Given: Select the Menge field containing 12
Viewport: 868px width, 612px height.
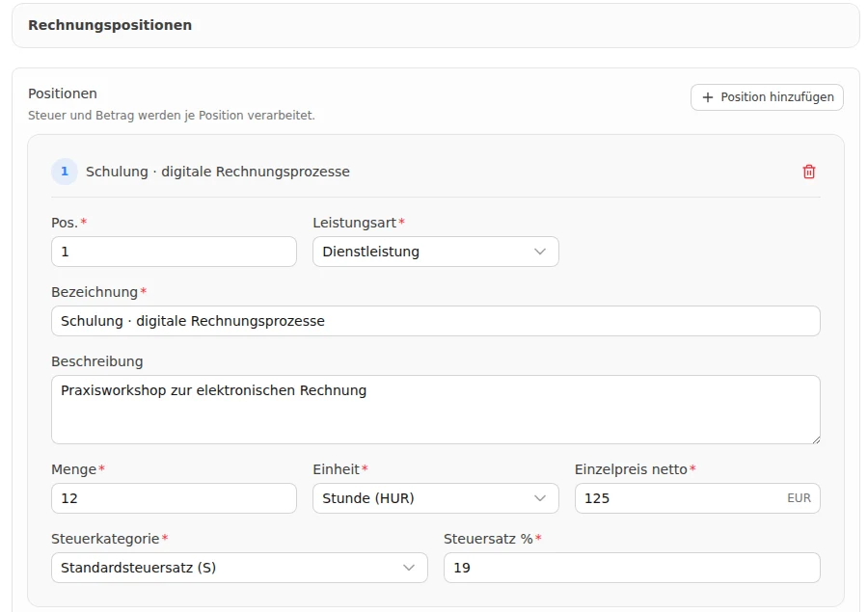Looking at the screenshot, I should tap(174, 498).
